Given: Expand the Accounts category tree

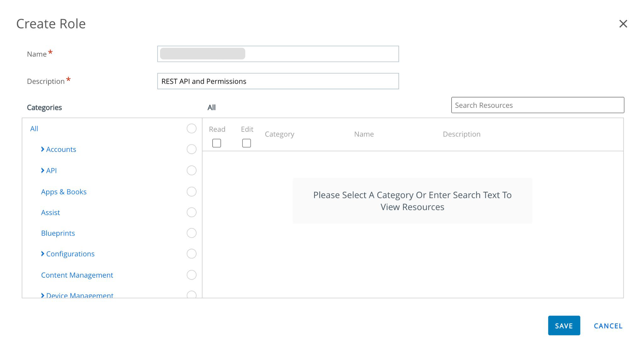Looking at the screenshot, I should click(43, 149).
